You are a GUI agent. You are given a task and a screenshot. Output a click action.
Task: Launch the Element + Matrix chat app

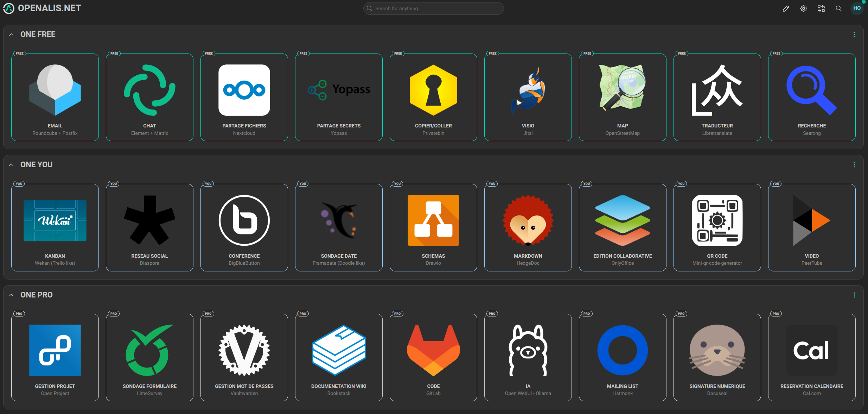(149, 97)
